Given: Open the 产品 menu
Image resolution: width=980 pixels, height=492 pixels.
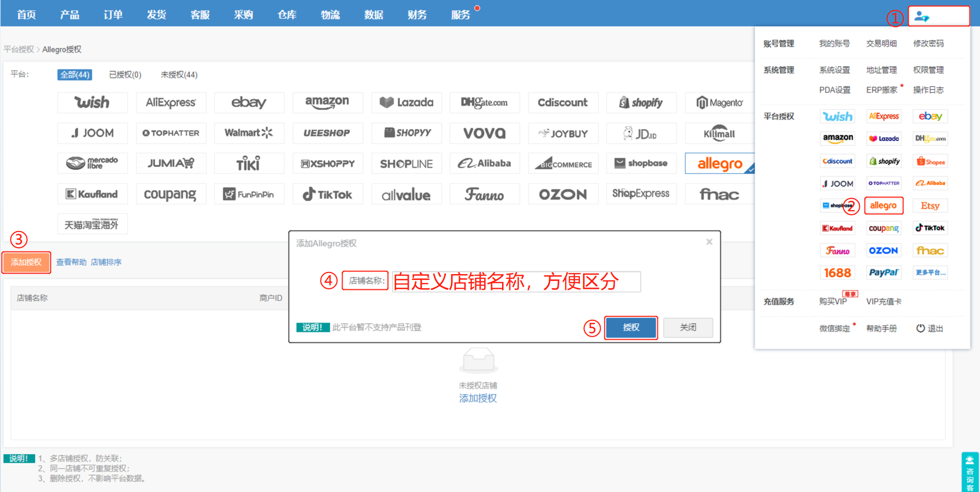Looking at the screenshot, I should (70, 15).
